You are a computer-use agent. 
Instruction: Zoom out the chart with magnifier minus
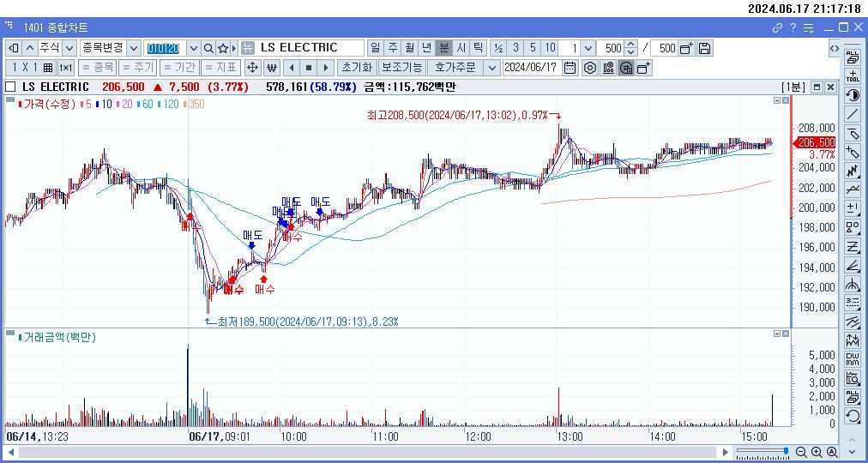(x=801, y=452)
